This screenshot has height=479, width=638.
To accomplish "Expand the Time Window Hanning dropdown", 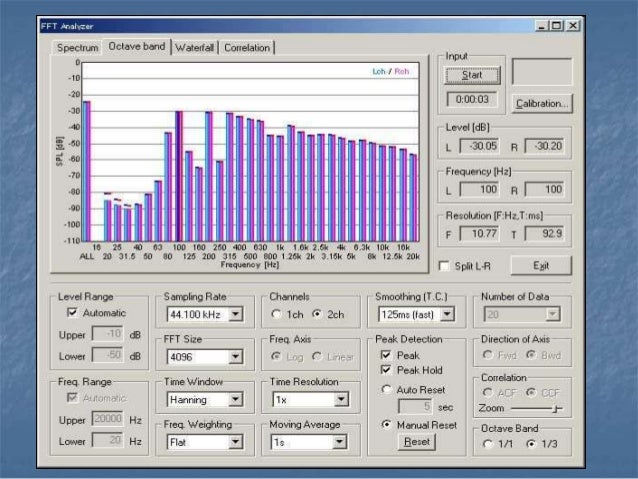I will point(235,399).
